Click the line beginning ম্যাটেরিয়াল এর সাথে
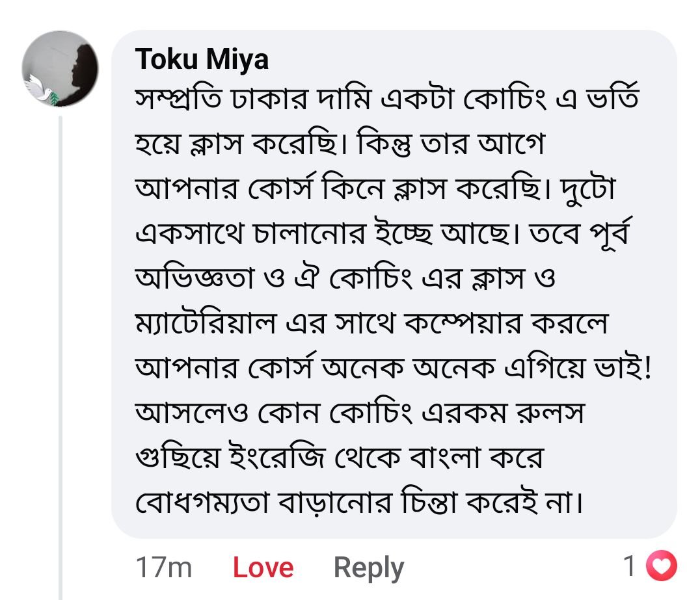 pyautogui.click(x=371, y=323)
